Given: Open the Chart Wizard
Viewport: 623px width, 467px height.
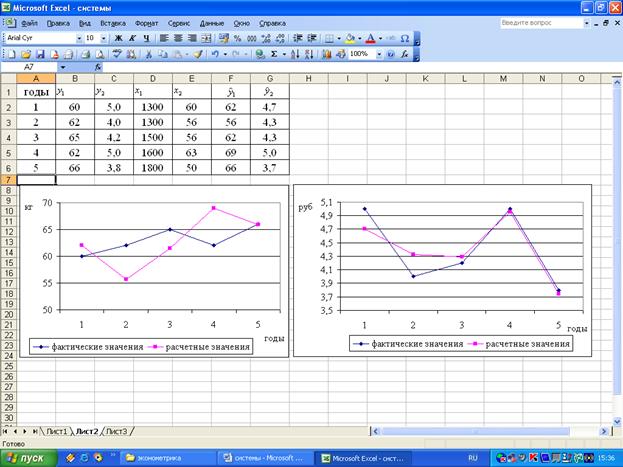Looking at the screenshot, I should point(327,54).
